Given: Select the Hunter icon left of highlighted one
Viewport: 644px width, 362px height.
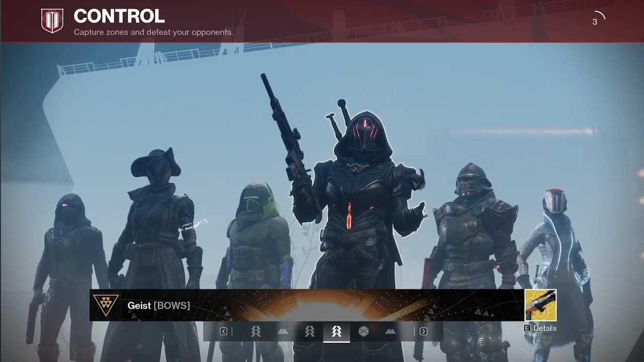Looking at the screenshot, I should [310, 331].
